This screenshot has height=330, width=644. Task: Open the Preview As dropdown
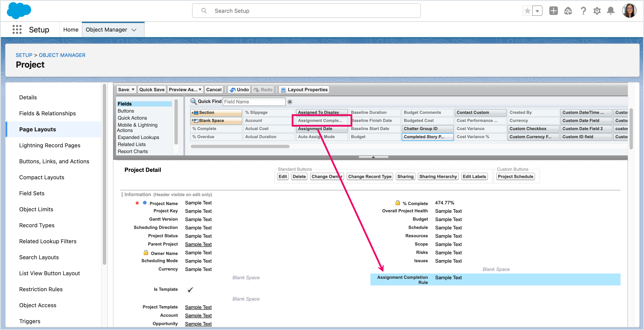[185, 90]
